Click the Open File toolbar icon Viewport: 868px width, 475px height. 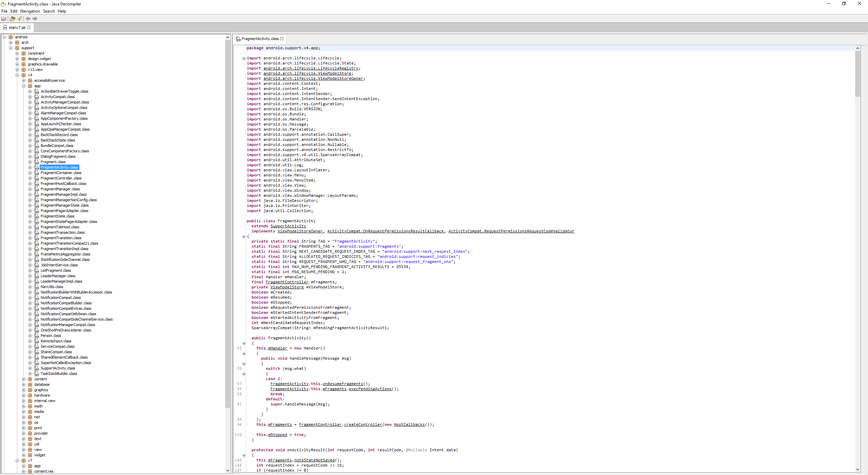coord(4,19)
